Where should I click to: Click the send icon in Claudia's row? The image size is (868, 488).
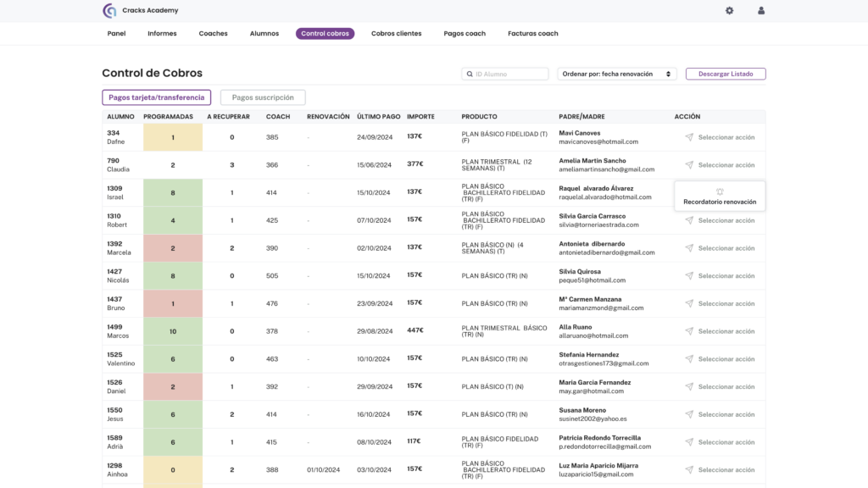click(x=689, y=165)
